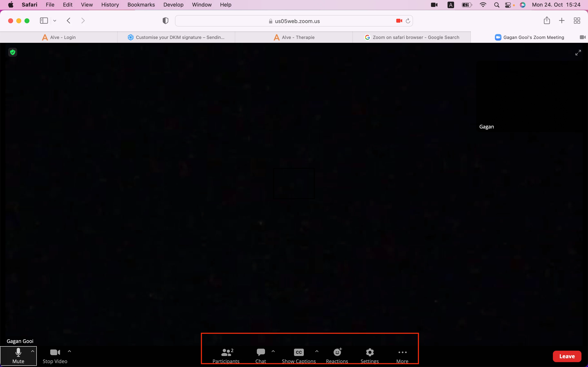Reload the page in address bar

[x=408, y=21]
